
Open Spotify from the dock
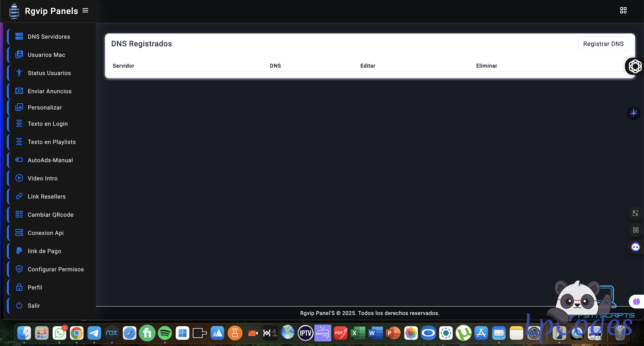coord(165,333)
